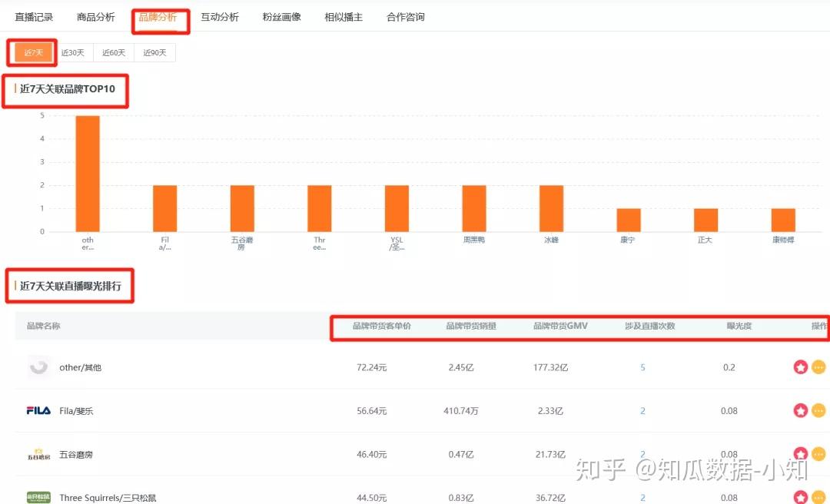Click the 0.2 exposure value
This screenshot has width=830, height=504.
point(729,367)
